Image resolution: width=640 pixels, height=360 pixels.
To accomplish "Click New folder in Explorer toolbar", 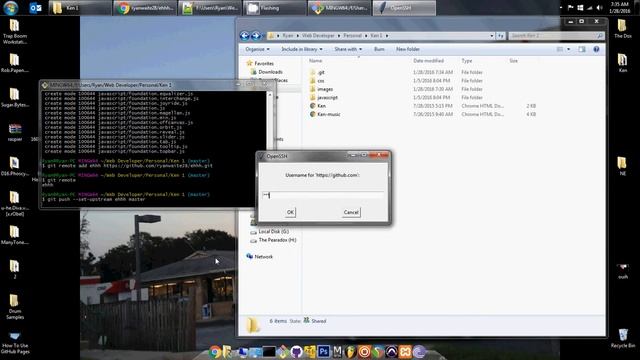I will [x=408, y=49].
